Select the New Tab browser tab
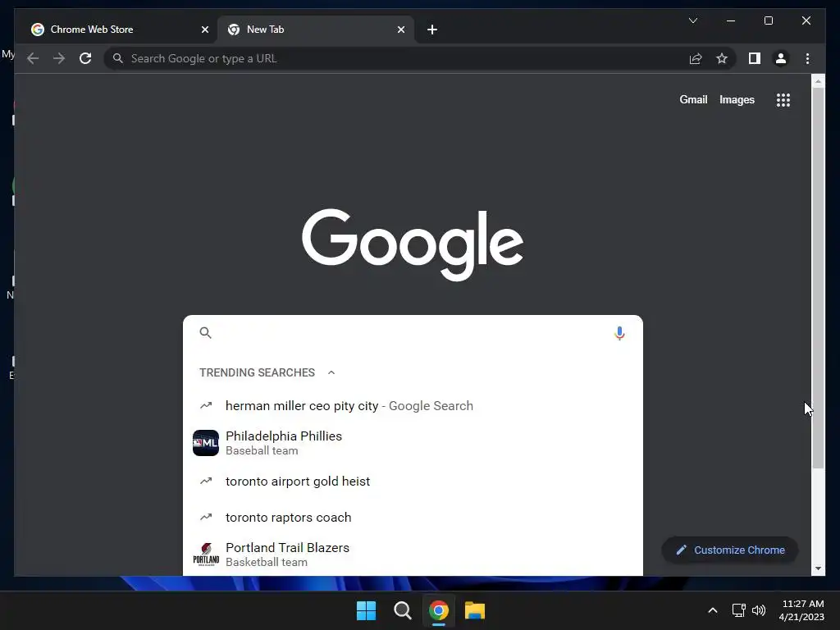The height and width of the screenshot is (630, 840). [315, 30]
